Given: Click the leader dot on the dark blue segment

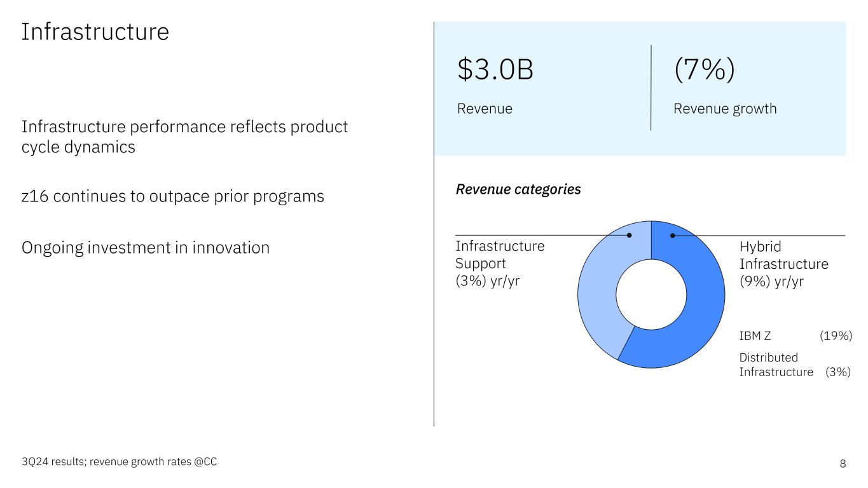Looking at the screenshot, I should (672, 236).
